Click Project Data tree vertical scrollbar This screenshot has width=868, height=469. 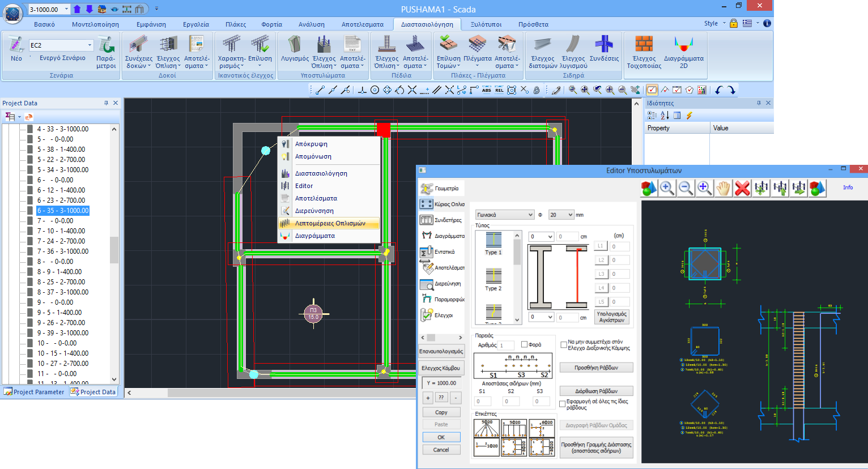click(x=114, y=254)
